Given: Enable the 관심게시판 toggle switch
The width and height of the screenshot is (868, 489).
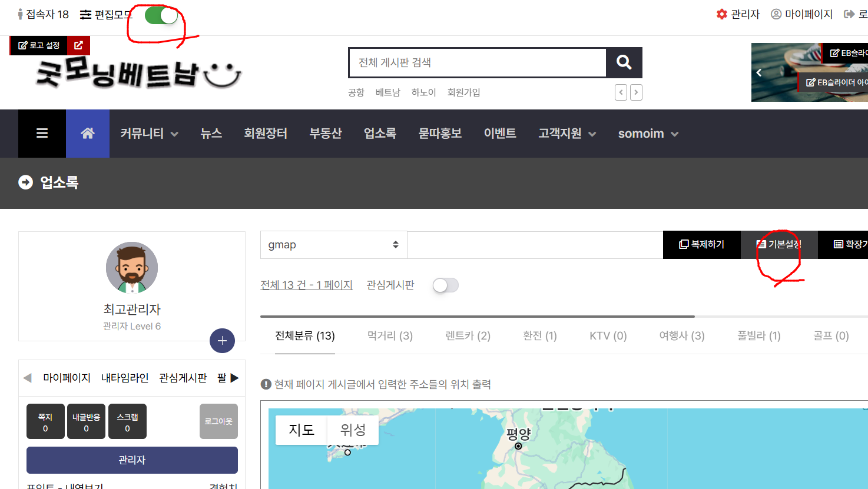Looking at the screenshot, I should click(x=445, y=285).
